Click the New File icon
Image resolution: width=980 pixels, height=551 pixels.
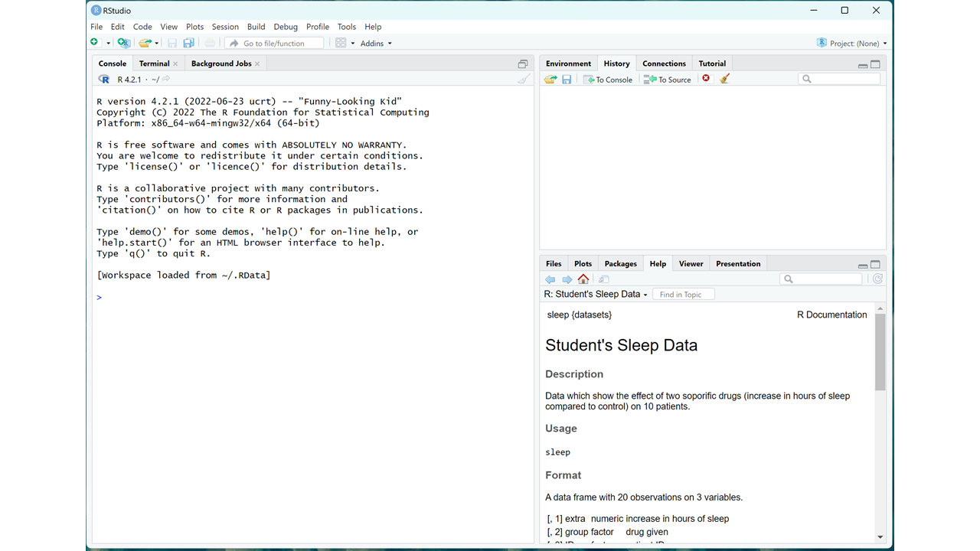[x=94, y=43]
